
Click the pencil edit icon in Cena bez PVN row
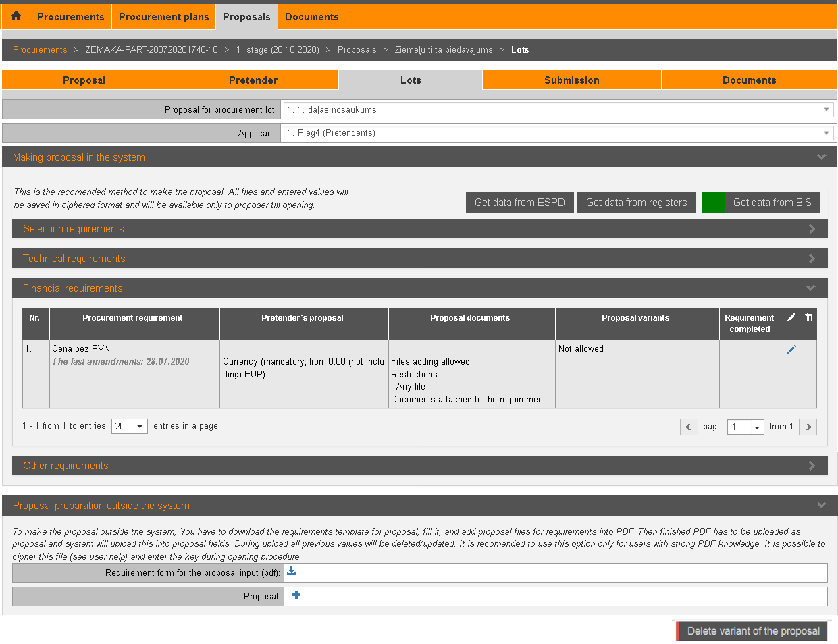(x=791, y=350)
